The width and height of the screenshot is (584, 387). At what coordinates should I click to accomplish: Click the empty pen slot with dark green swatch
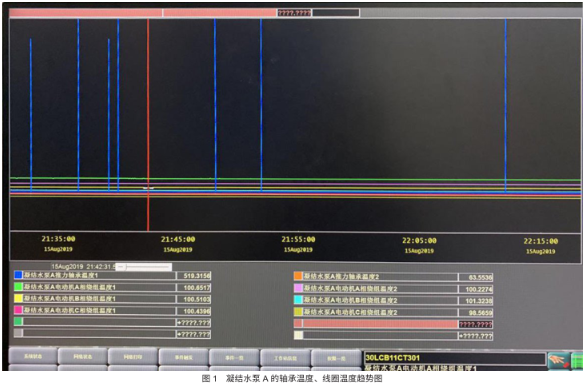112,322
